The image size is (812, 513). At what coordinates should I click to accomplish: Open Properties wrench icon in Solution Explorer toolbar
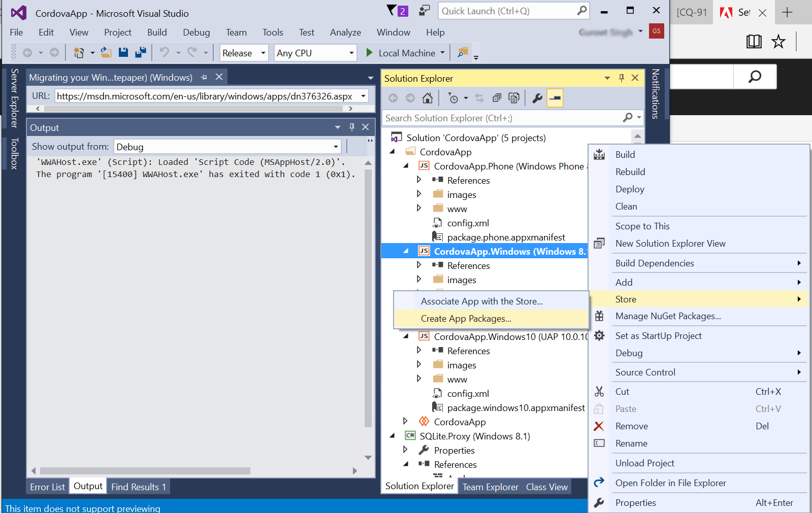tap(537, 98)
